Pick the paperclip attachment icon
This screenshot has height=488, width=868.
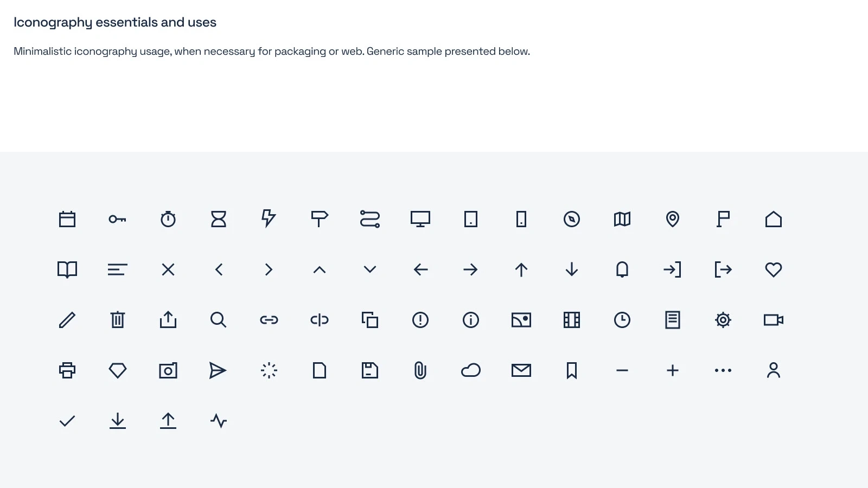click(x=420, y=370)
